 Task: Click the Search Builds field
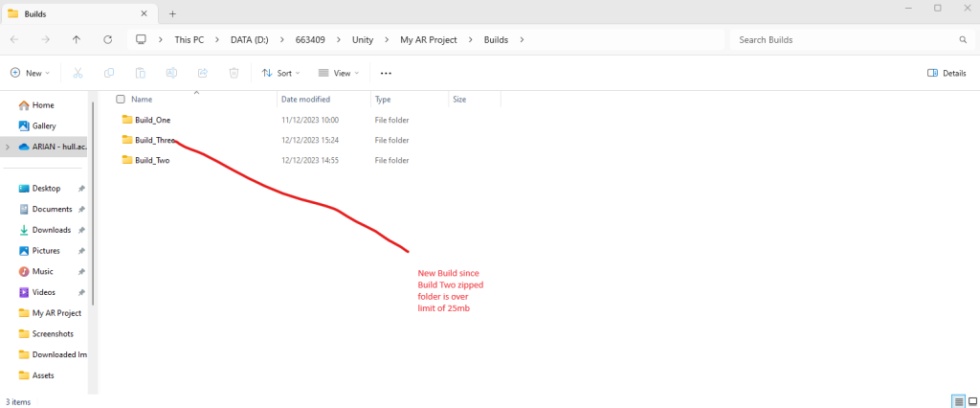842,39
